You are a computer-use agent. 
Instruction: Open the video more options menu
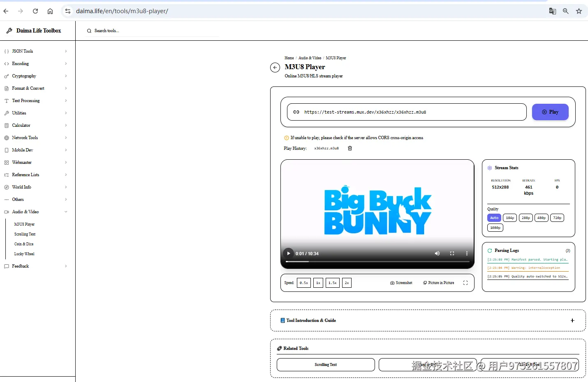click(467, 254)
